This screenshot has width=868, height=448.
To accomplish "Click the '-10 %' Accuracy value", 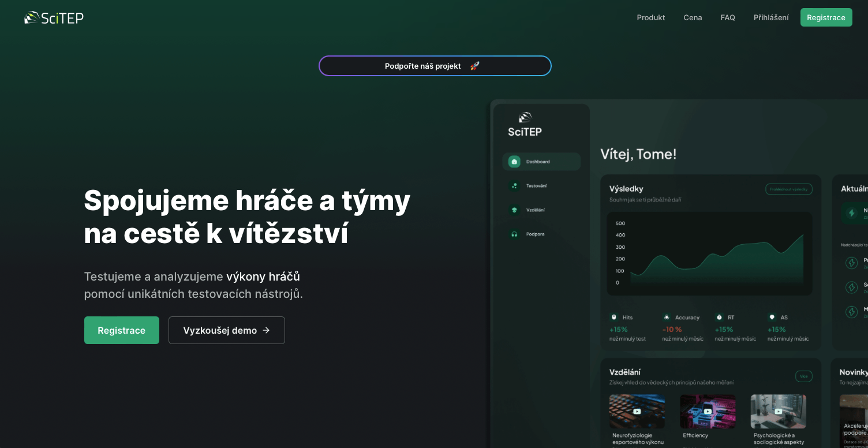I will 672,329.
